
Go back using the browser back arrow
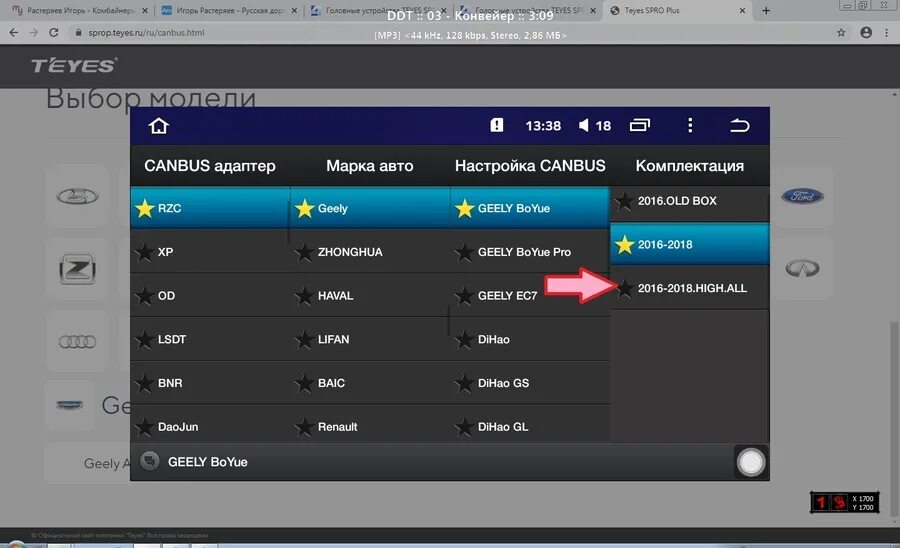click(x=14, y=33)
